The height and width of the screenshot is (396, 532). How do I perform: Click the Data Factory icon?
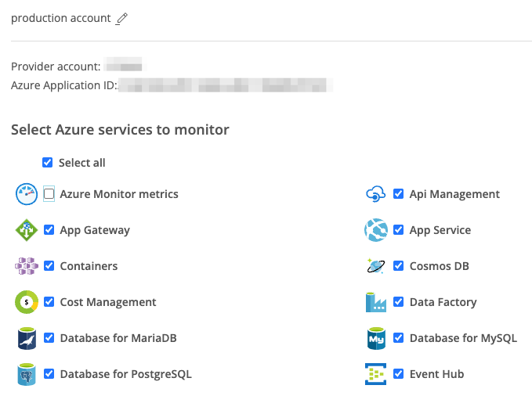[376, 302]
